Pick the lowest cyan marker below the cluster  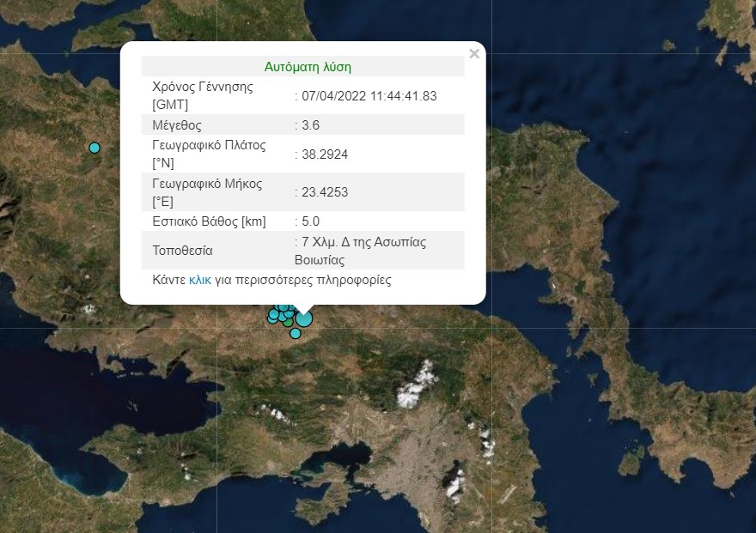pyautogui.click(x=296, y=333)
